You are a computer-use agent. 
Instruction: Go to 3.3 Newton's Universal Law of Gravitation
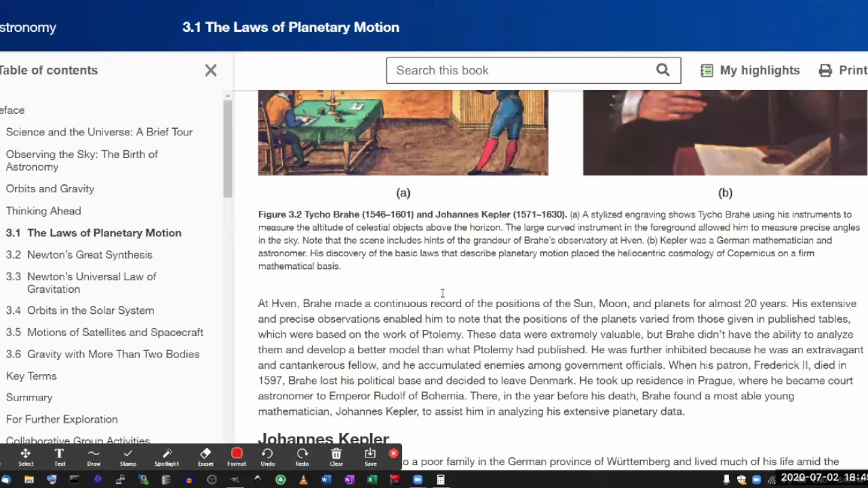pos(81,283)
